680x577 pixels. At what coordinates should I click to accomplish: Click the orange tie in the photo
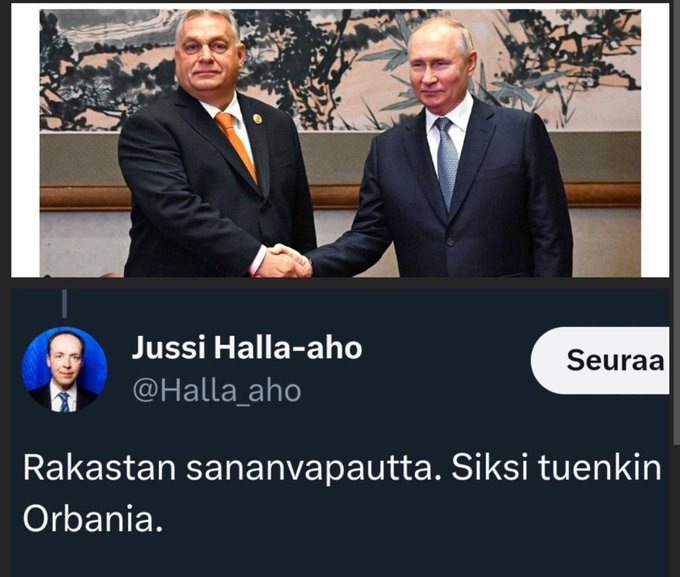click(238, 147)
